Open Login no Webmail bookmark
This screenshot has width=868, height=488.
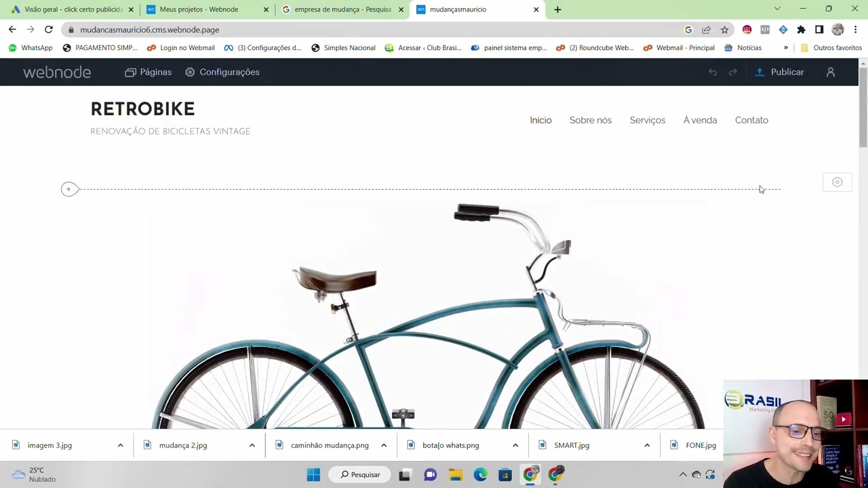point(180,48)
